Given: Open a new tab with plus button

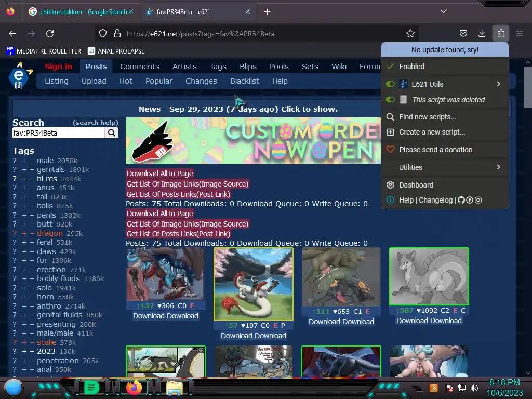Looking at the screenshot, I should coord(268,12).
